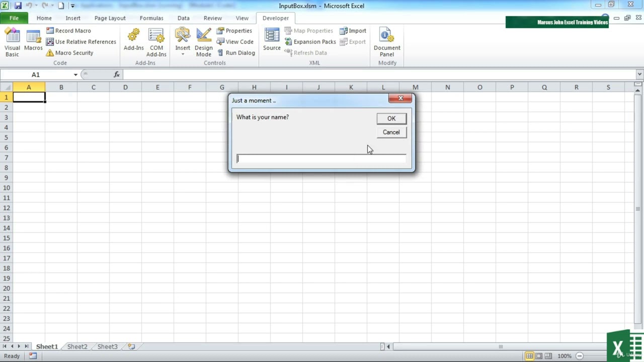Open Customize Quick Access Toolbar dropdown
This screenshot has height=362, width=644.
(72, 6)
